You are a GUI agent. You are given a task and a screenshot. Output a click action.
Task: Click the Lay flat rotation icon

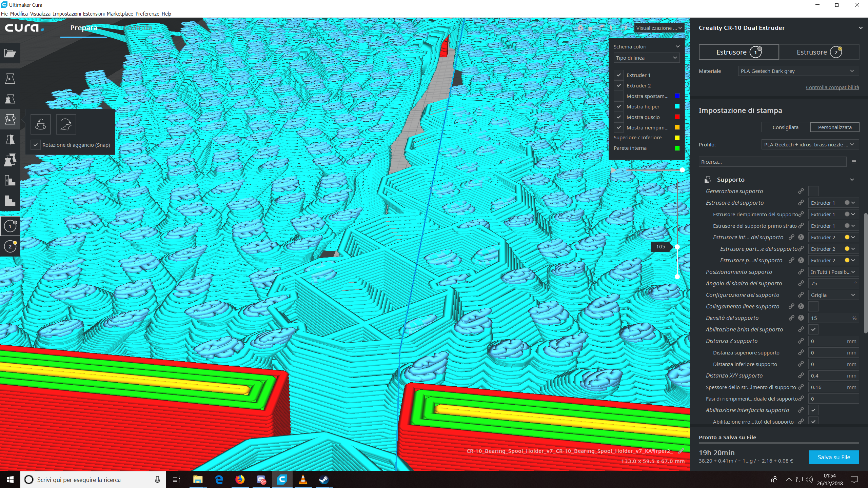66,124
